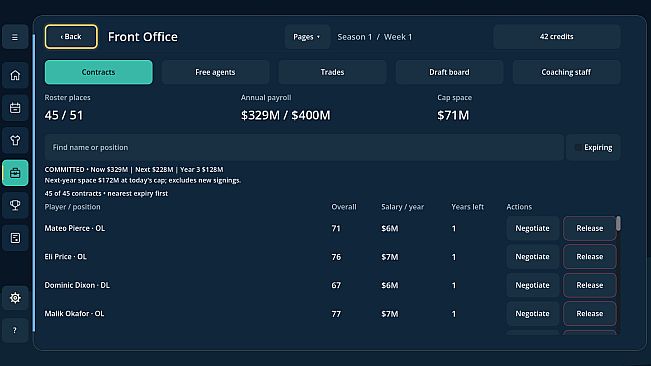
Task: Click the $329M / $400M payroll value
Action: (286, 115)
